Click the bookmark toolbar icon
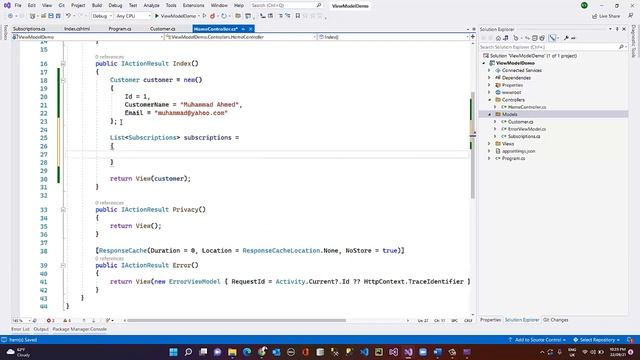Viewport: 640px width, 360px height. pyautogui.click(x=298, y=16)
